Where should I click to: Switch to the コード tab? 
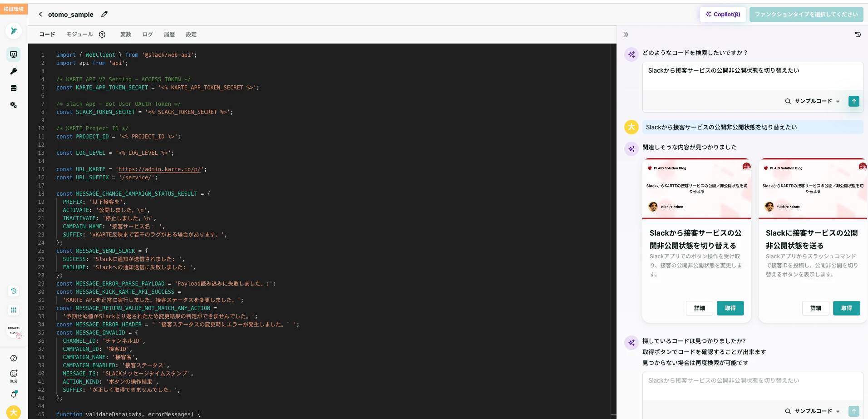click(x=47, y=35)
